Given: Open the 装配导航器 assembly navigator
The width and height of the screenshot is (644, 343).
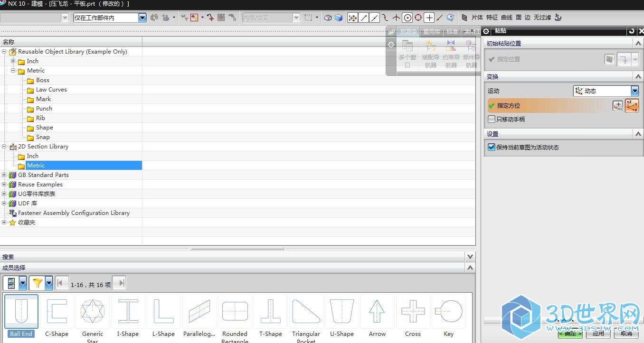Looking at the screenshot, I should coord(431,54).
